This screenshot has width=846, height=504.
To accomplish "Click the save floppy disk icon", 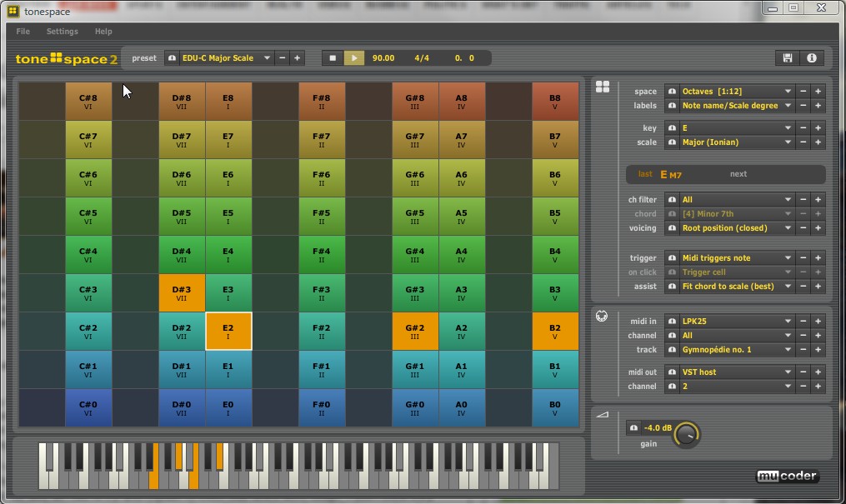I will coord(787,57).
